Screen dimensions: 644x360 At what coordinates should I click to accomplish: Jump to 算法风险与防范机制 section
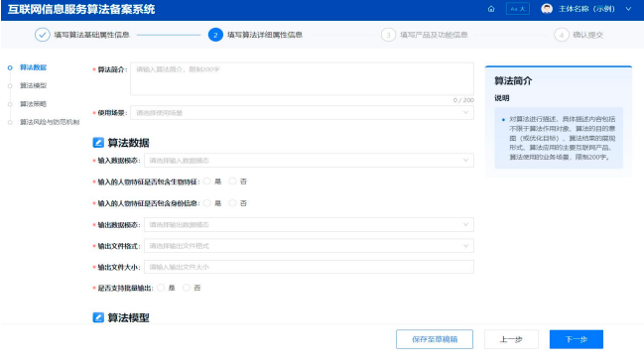coord(50,122)
